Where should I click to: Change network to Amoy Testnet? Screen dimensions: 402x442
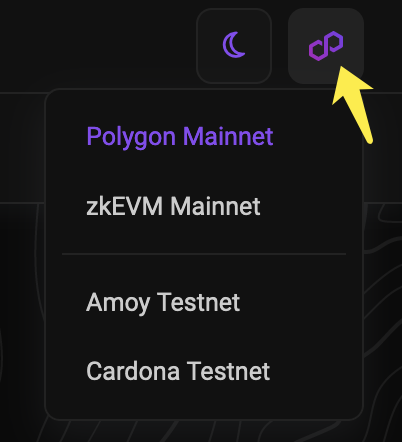tap(163, 302)
